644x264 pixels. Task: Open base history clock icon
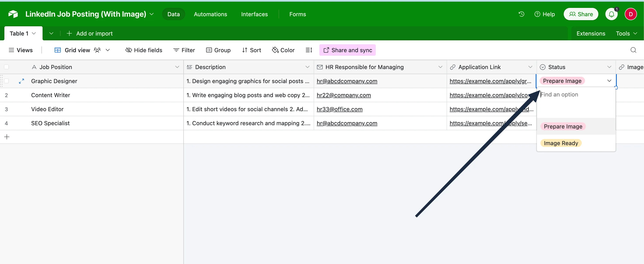(521, 14)
